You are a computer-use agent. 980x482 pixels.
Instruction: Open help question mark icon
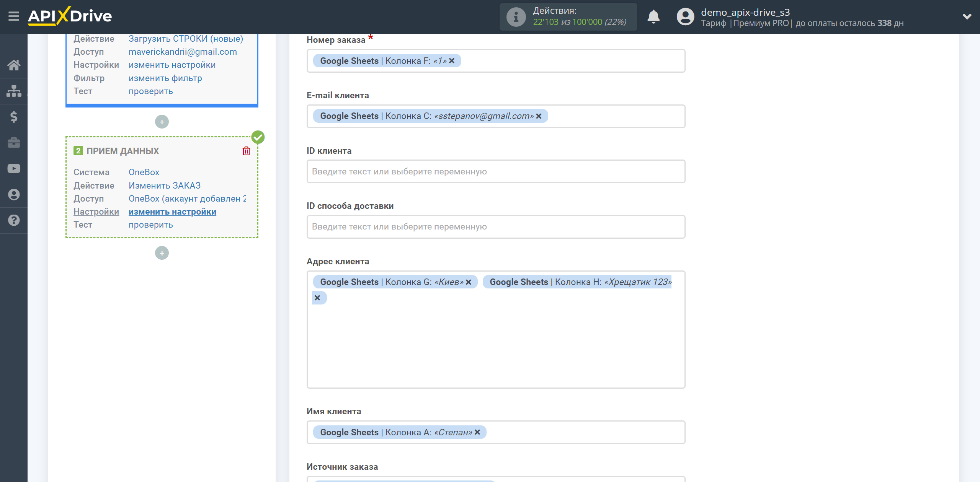click(14, 220)
